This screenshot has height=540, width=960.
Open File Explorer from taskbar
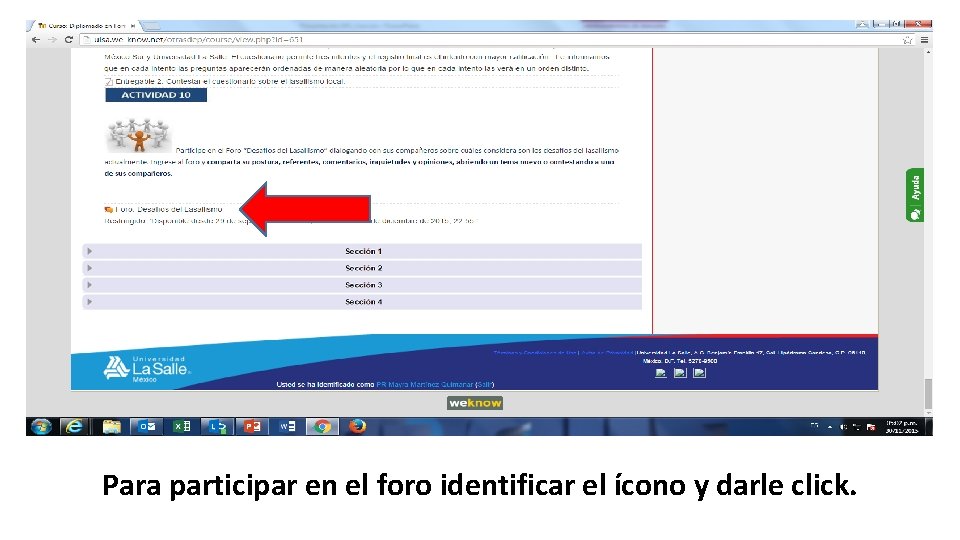[111, 427]
